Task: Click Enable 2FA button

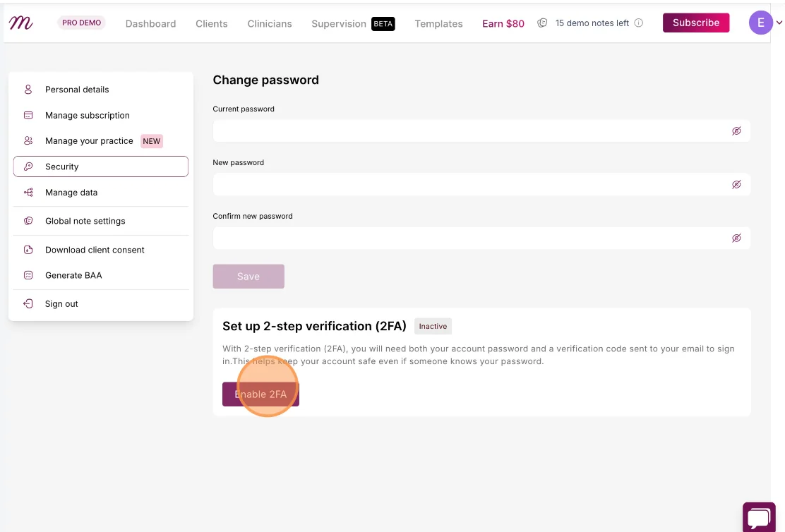Action: click(260, 394)
